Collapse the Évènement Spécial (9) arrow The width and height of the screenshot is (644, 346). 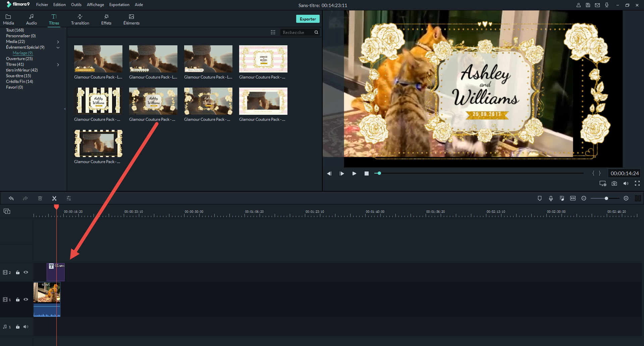pyautogui.click(x=58, y=48)
